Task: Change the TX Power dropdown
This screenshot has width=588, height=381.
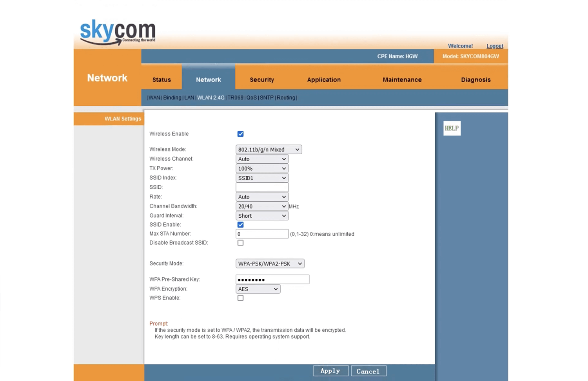Action: click(x=262, y=168)
